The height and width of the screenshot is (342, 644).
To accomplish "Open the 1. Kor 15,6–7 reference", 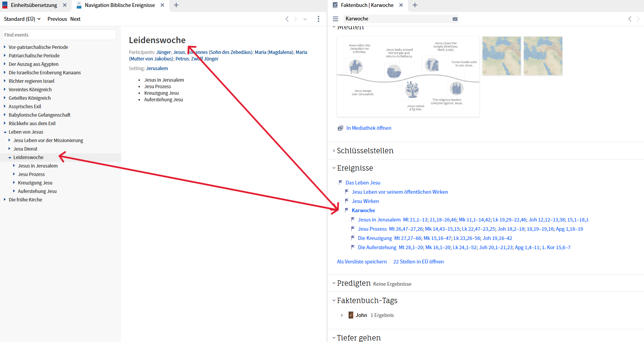I will coord(556,247).
